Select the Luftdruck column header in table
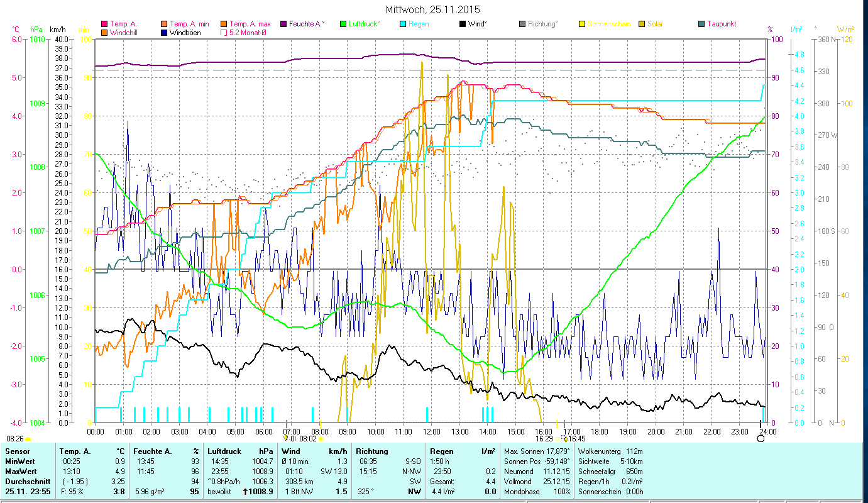Screen dimensions: 868x503 click(x=224, y=451)
